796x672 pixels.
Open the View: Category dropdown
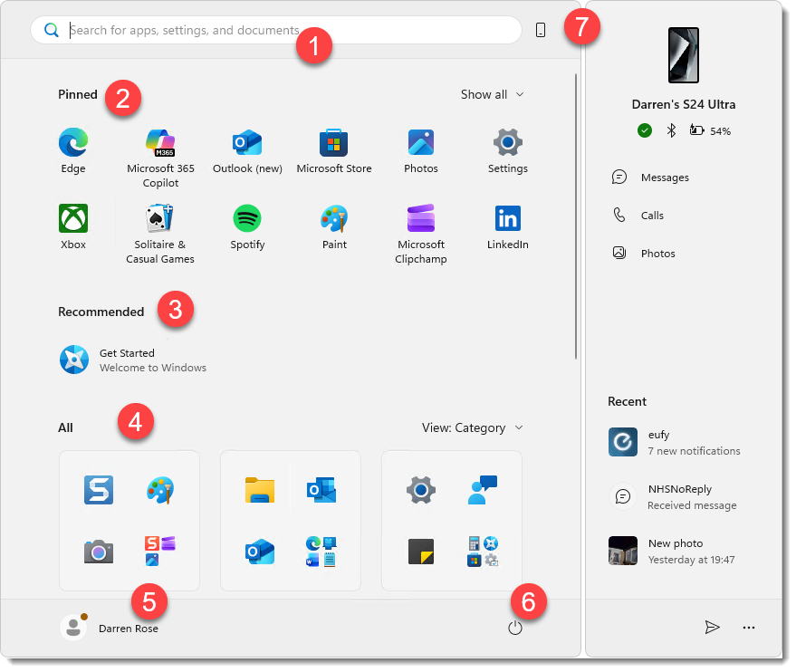click(472, 427)
